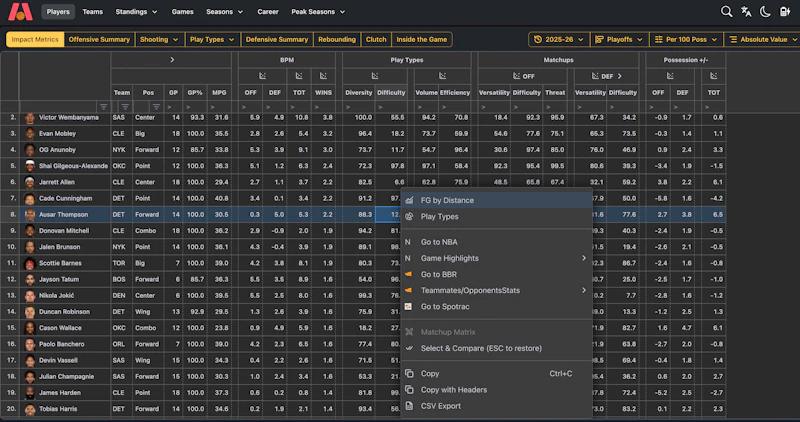Open the Team column filter icon
This screenshot has width=800, height=422.
pyautogui.click(x=125, y=107)
